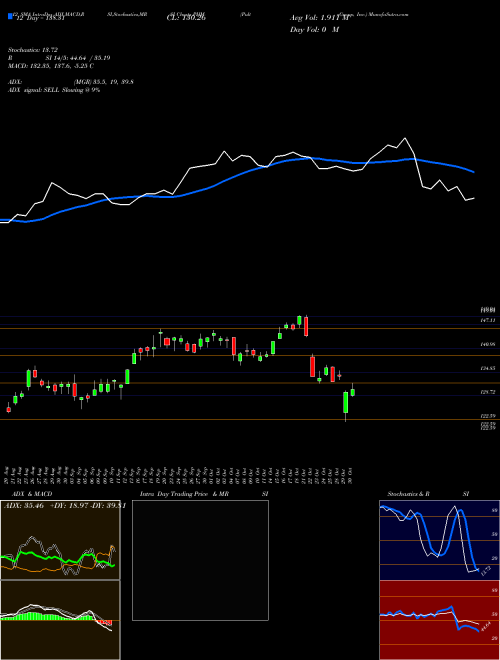Viewport: 500px width, 660px height.
Task: Click the empty Intra Day Trading Price chart box
Action: [200, 560]
